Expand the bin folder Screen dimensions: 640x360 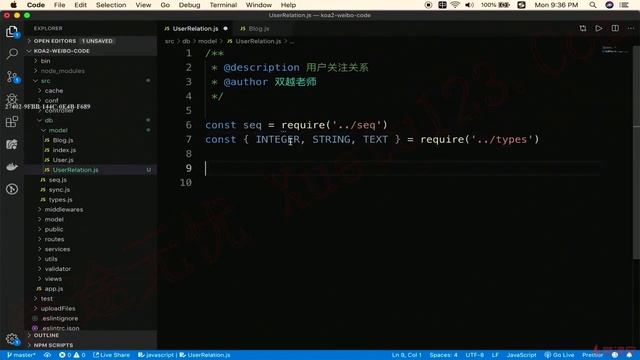click(x=91, y=61)
